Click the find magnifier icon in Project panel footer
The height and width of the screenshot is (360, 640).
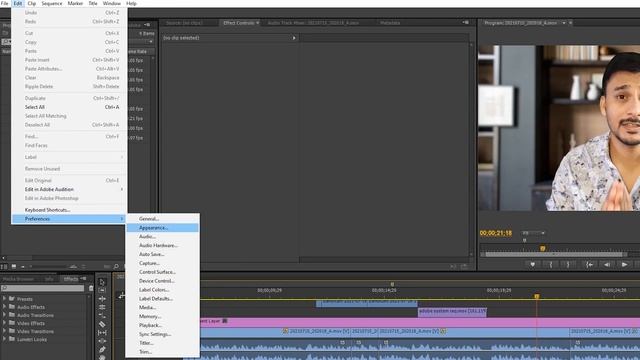(116, 267)
